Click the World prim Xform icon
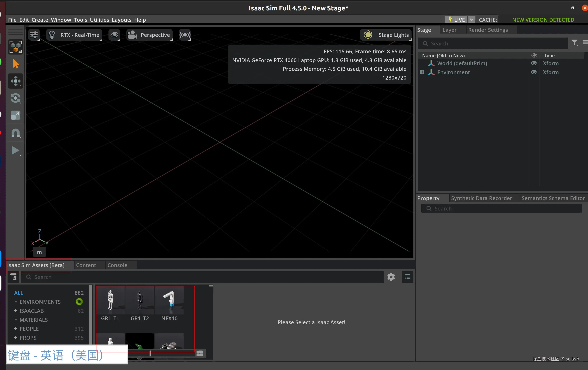The width and height of the screenshot is (588, 370). click(431, 63)
